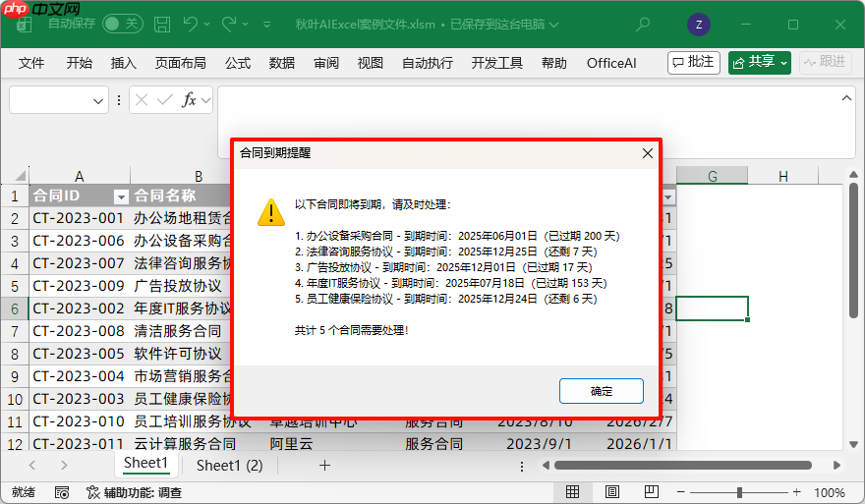The width and height of the screenshot is (865, 504).
Task: Switch to the 插入 ribbon tab
Action: point(124,63)
